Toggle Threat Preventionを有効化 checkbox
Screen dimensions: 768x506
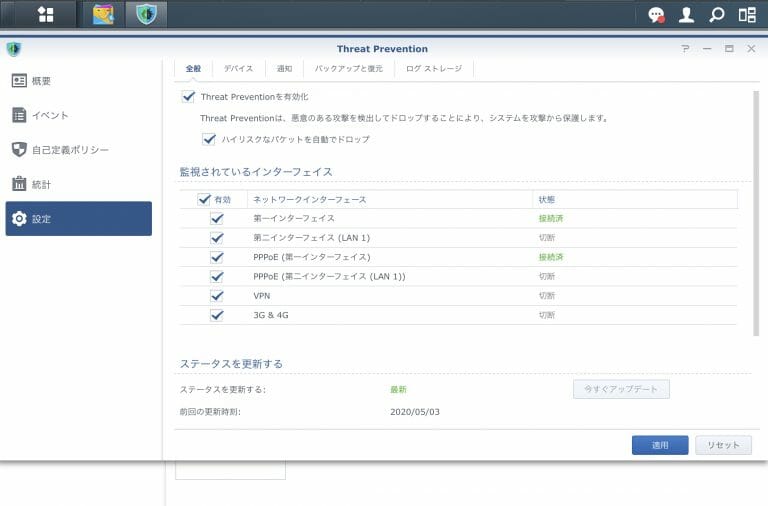pos(189,96)
